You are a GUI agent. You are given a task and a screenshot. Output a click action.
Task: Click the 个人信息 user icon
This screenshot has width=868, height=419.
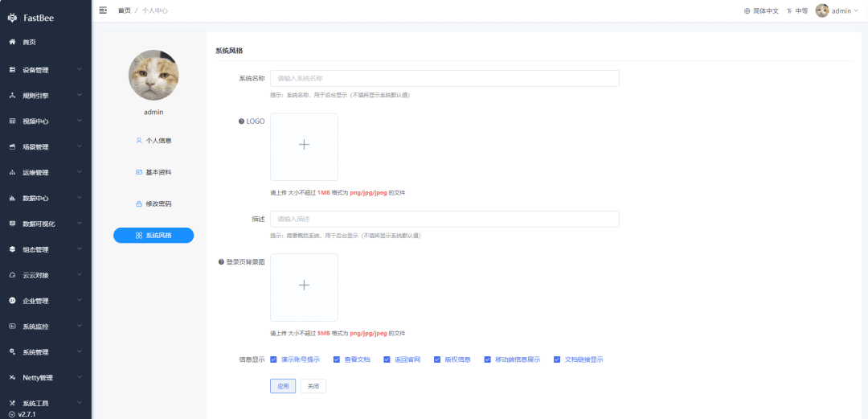139,140
